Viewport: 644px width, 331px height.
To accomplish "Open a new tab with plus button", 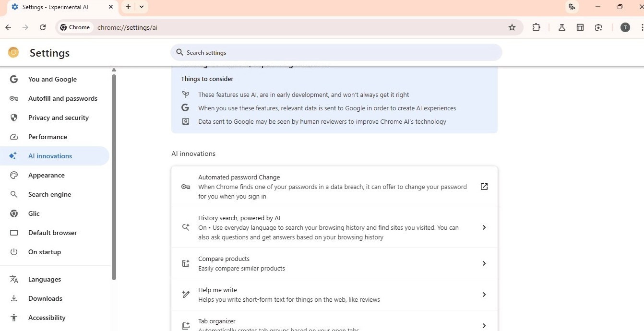I will pyautogui.click(x=128, y=7).
